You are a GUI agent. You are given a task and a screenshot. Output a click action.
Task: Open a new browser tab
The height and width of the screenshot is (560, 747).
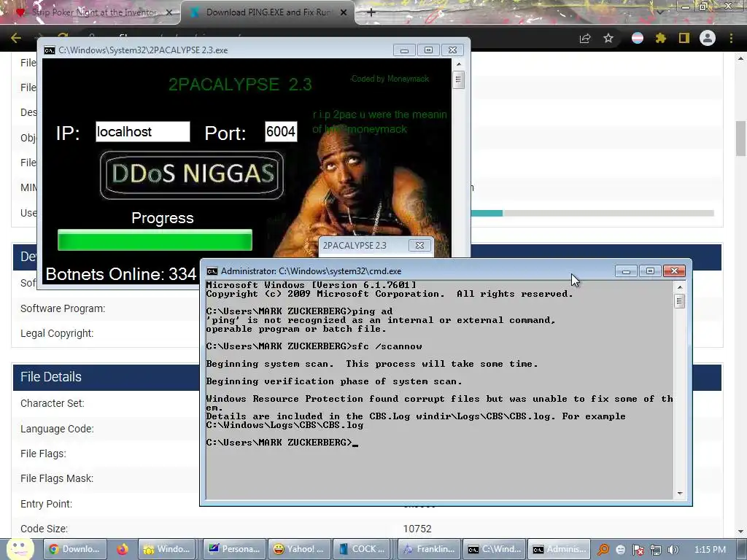coord(371,12)
